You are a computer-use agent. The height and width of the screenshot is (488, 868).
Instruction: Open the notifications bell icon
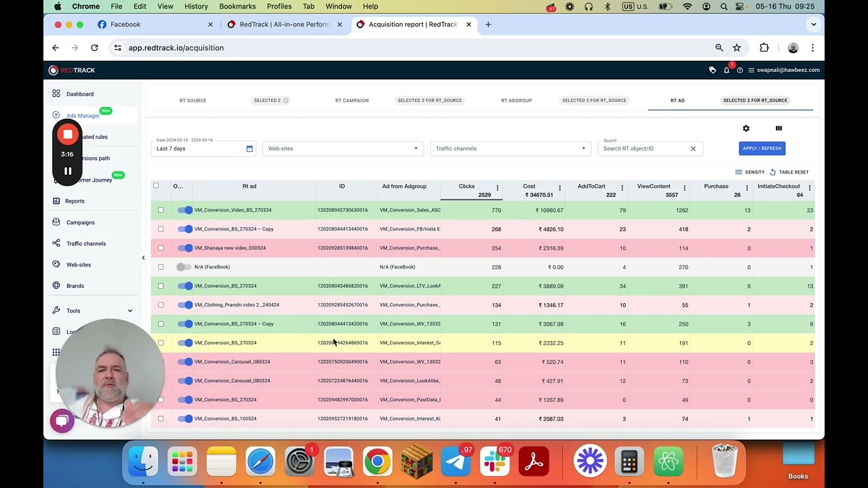click(x=726, y=70)
